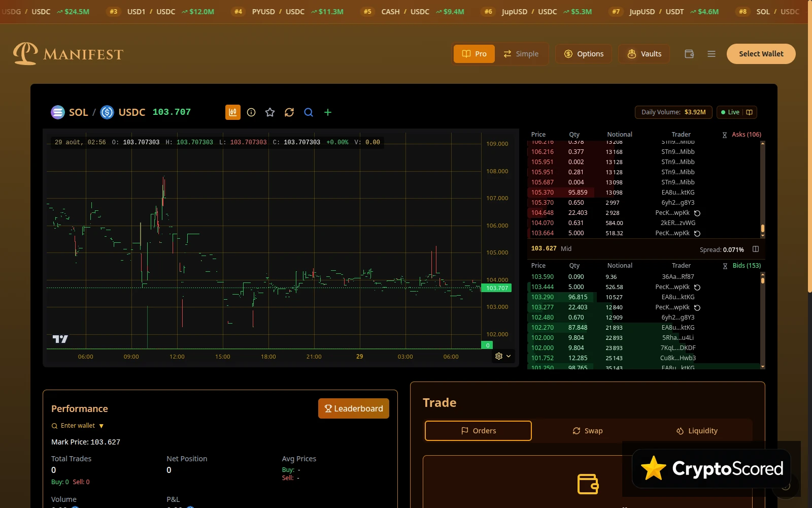
Task: Click refresh icon on 104.648 ask row
Action: (x=697, y=213)
